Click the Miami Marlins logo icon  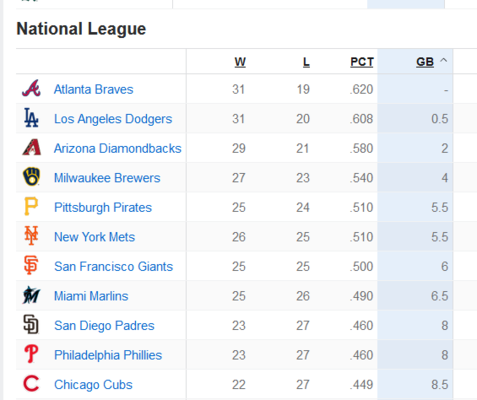tap(31, 295)
